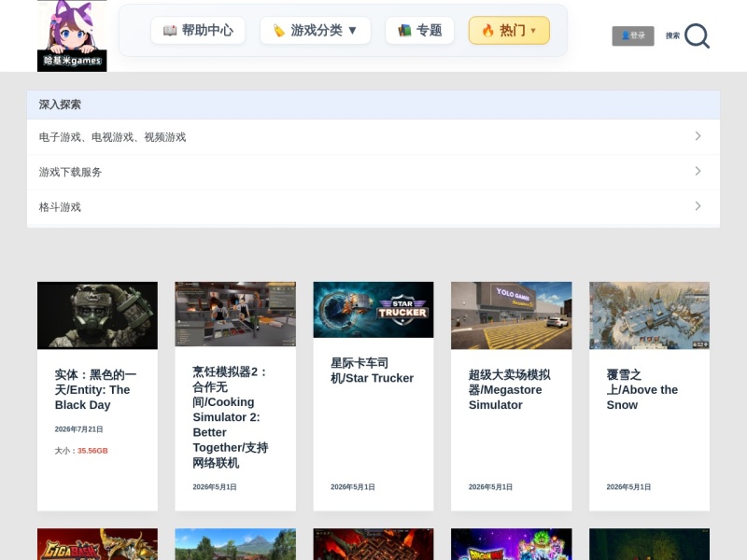Image resolution: width=747 pixels, height=560 pixels.
Task: Click the 深入探索 header
Action: pos(373,105)
